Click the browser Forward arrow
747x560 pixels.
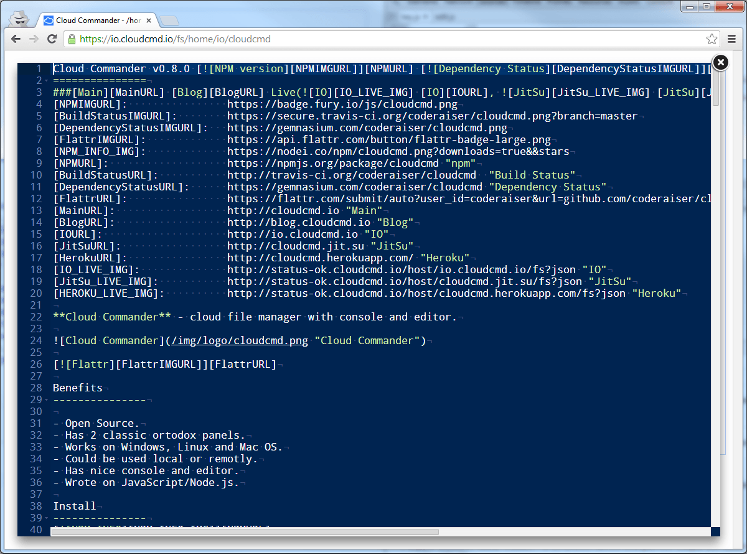coord(34,39)
